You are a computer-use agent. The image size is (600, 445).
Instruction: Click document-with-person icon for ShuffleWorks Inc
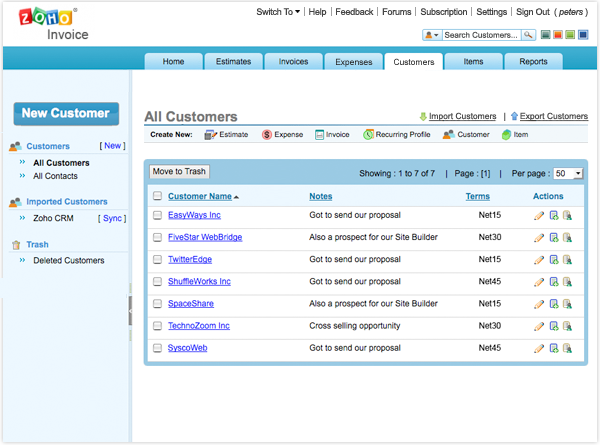click(567, 282)
